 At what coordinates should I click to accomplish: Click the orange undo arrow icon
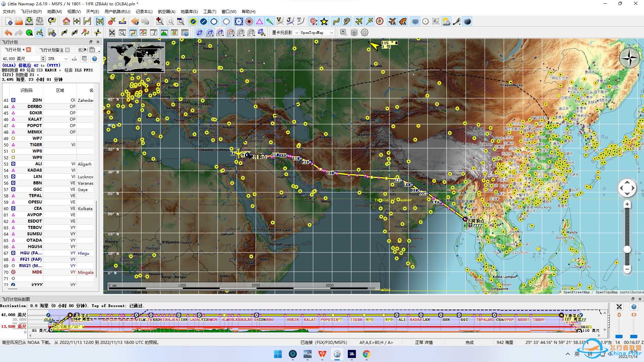[x=8, y=33]
